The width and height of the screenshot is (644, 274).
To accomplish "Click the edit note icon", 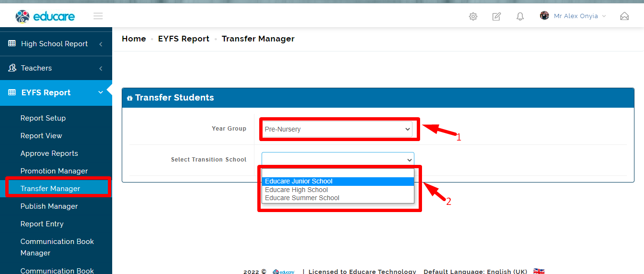I will click(496, 17).
